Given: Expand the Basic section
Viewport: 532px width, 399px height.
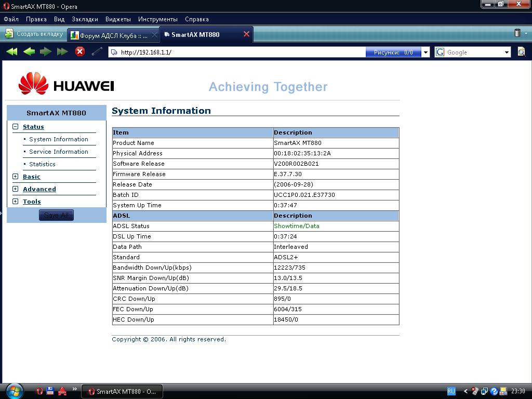Looking at the screenshot, I should (15, 177).
